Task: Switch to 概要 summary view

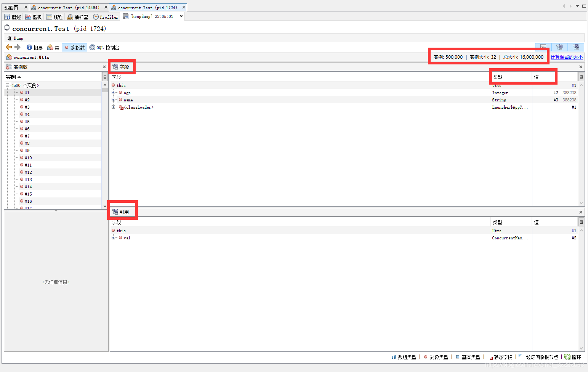Action: click(x=35, y=48)
